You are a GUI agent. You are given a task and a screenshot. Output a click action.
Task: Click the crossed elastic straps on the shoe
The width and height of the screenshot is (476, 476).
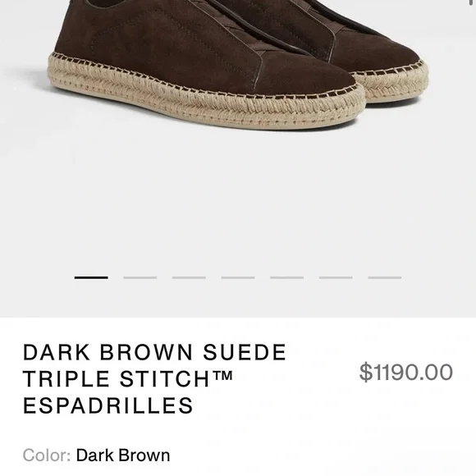click(x=243, y=27)
